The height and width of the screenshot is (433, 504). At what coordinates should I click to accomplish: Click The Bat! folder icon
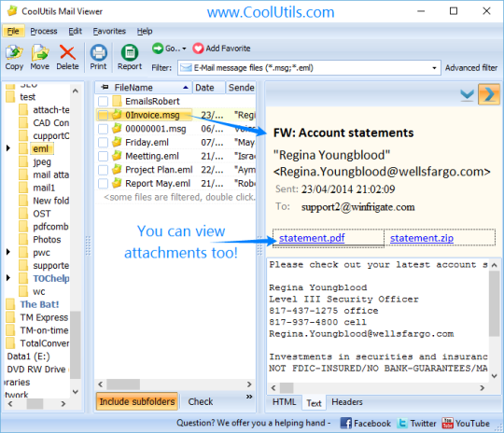(x=10, y=304)
